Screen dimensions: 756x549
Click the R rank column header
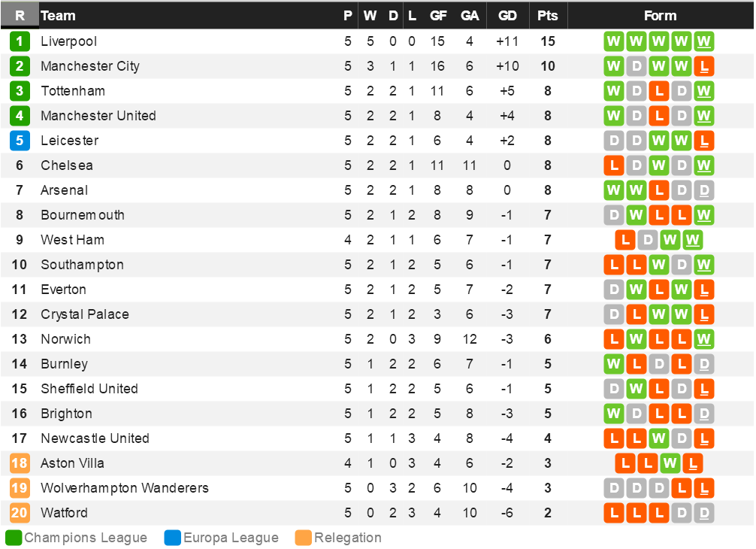pyautogui.click(x=20, y=16)
